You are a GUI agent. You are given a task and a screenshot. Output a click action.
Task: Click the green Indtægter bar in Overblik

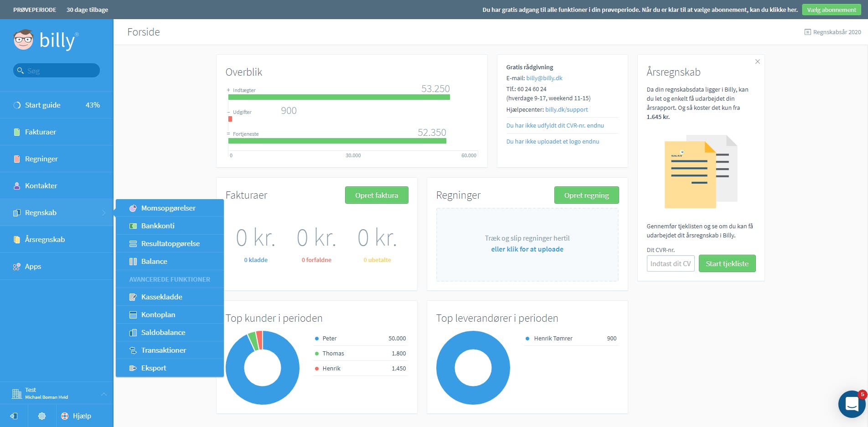(339, 97)
